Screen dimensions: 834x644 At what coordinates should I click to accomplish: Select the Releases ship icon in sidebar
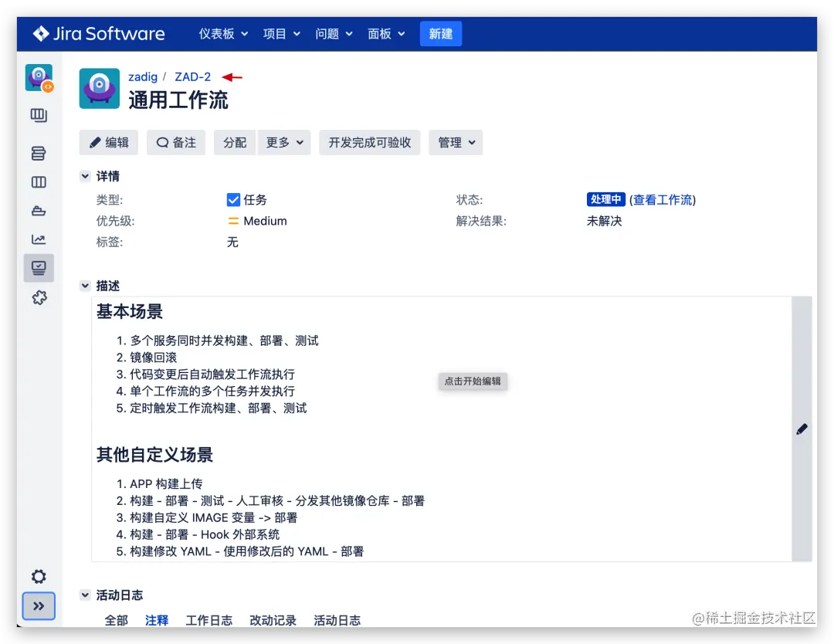tap(39, 210)
